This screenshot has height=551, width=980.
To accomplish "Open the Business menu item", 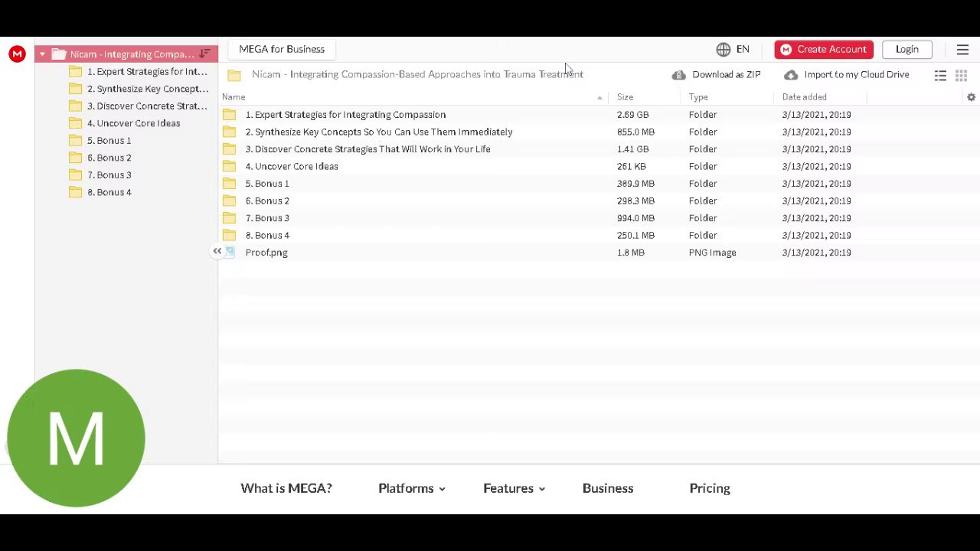I will (608, 488).
